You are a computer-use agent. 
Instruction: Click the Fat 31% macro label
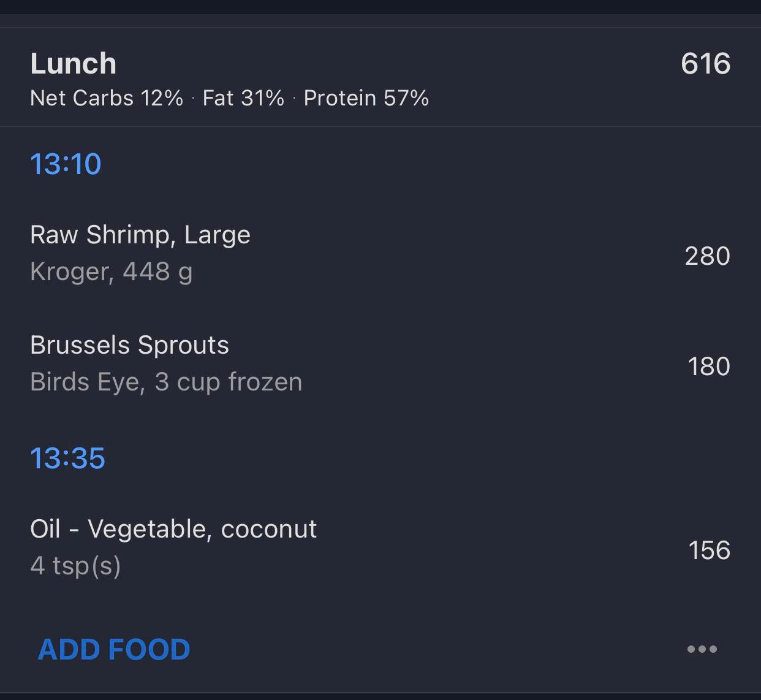243,98
